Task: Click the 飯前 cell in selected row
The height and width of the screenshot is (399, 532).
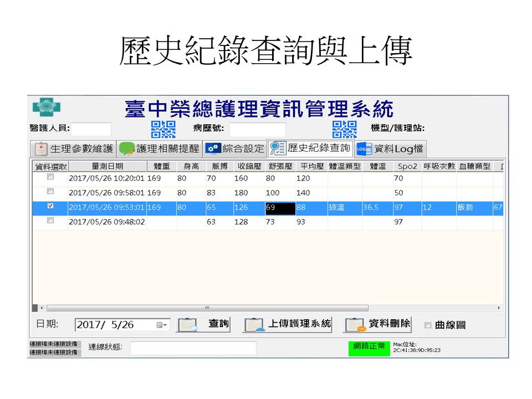Action: pos(475,208)
